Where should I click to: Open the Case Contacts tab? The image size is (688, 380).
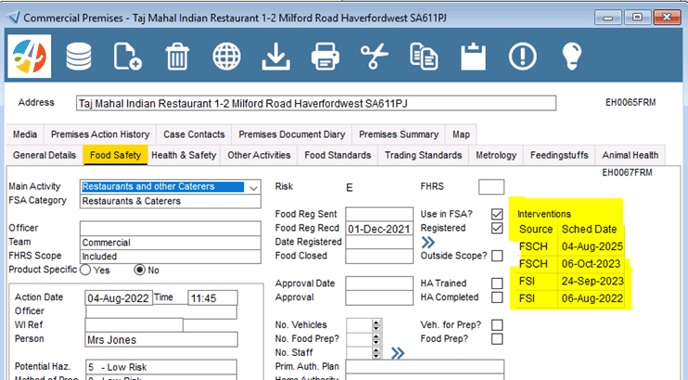pos(194,135)
